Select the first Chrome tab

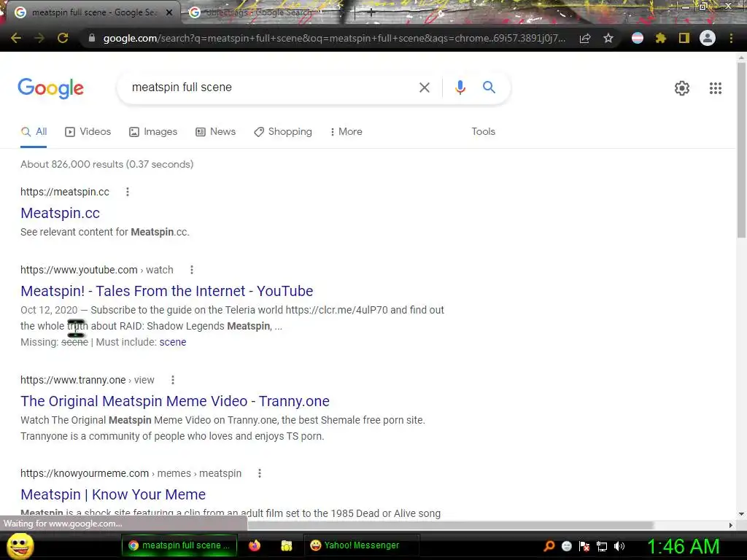coord(93,12)
